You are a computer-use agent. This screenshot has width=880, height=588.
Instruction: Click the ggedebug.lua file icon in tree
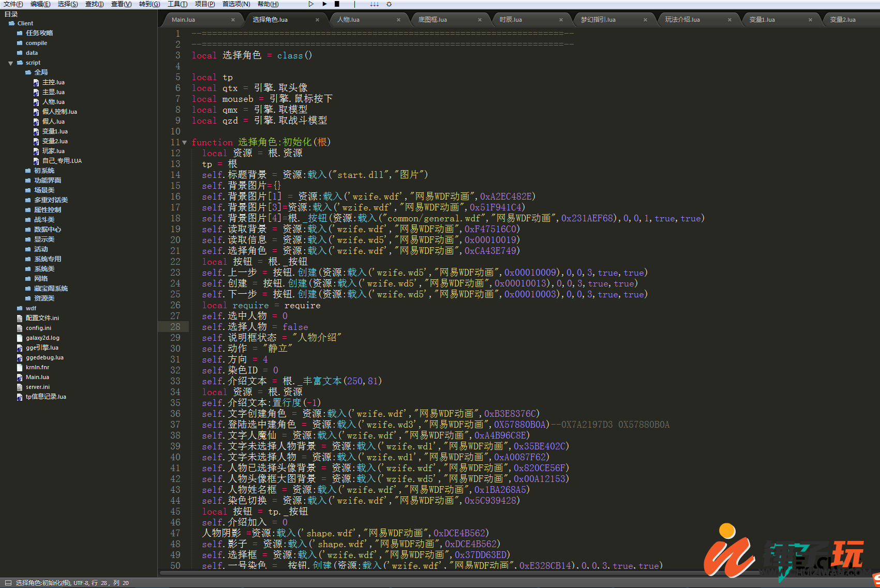coord(20,357)
